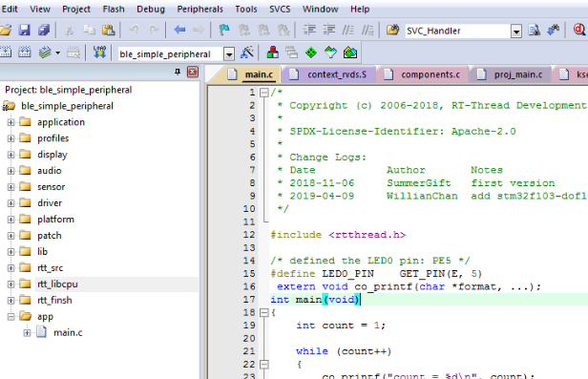Image resolution: width=588 pixels, height=379 pixels.
Task: Click the Build target icon
Action: (6, 53)
